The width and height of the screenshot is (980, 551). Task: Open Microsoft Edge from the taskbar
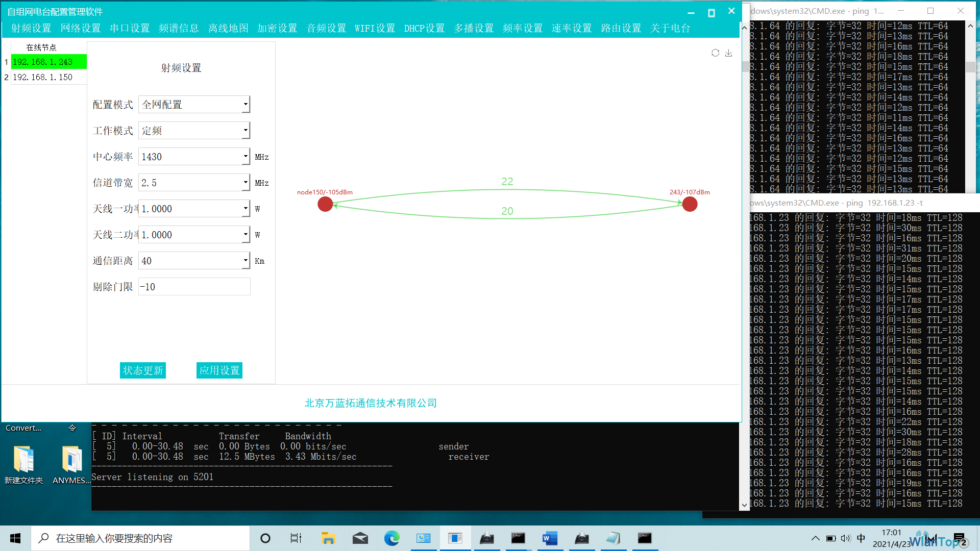tap(392, 538)
